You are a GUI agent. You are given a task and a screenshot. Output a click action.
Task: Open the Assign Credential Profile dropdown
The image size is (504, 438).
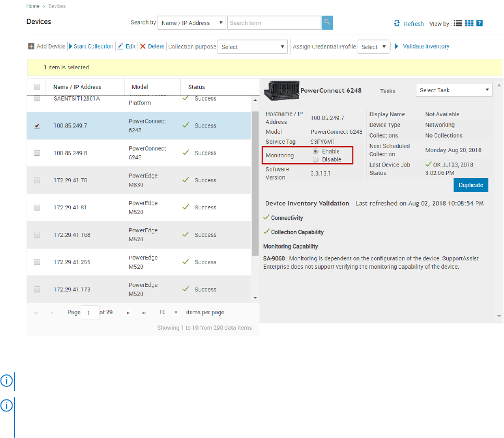point(373,46)
